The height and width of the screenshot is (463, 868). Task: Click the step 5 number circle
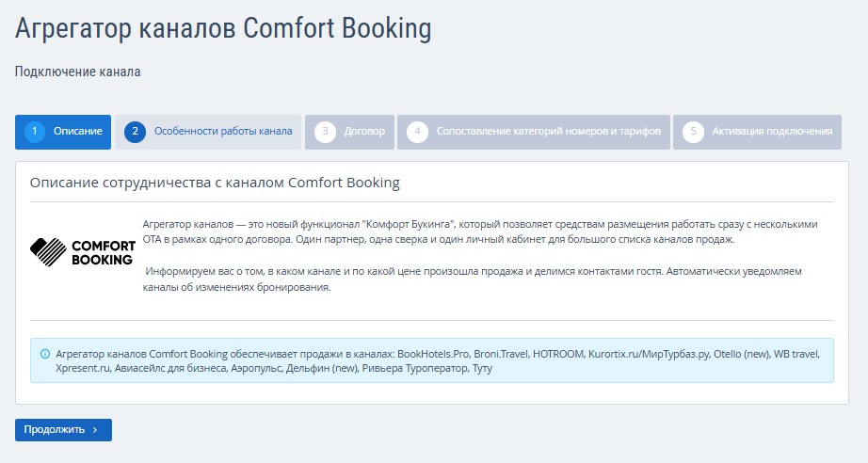coord(693,132)
